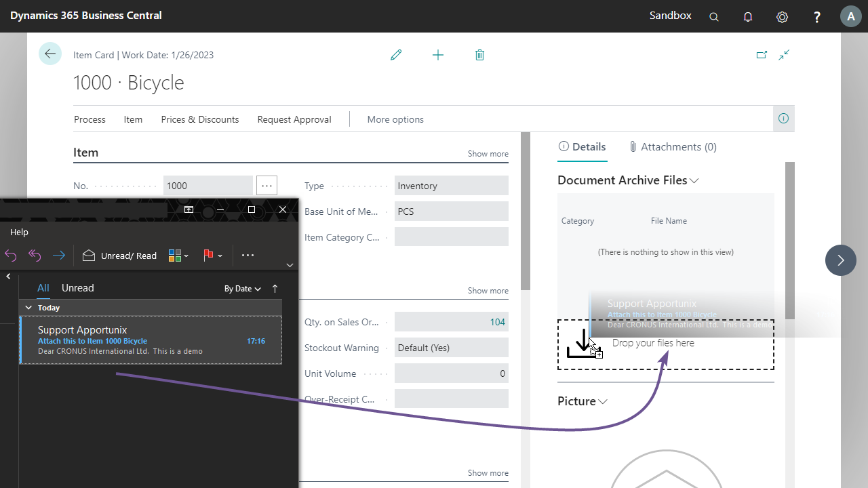The height and width of the screenshot is (488, 868).
Task: Toggle Unread/ Read on the email
Action: click(x=119, y=256)
